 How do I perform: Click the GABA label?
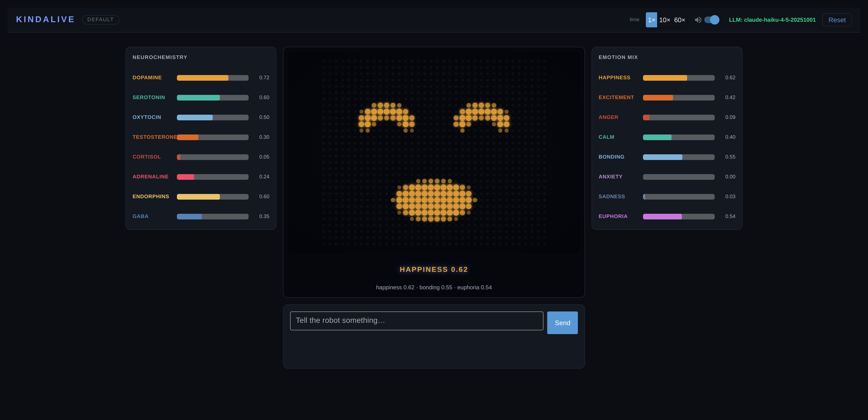[140, 216]
